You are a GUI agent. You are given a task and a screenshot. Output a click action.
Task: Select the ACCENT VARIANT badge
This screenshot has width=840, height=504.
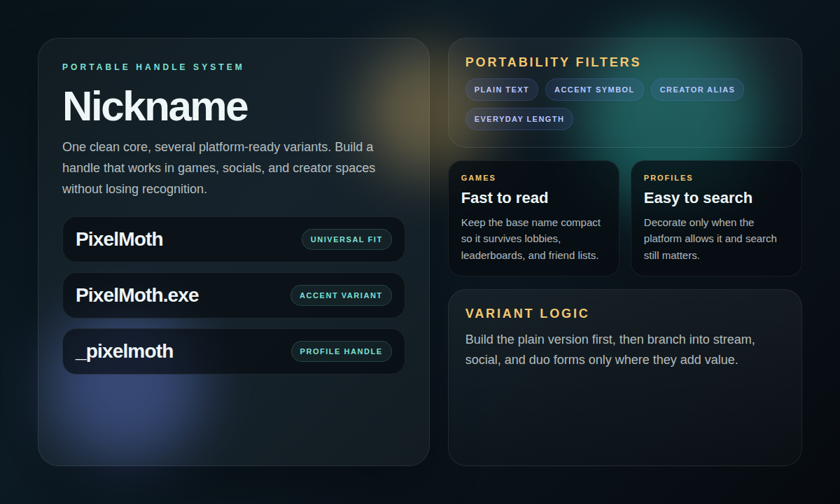341,295
